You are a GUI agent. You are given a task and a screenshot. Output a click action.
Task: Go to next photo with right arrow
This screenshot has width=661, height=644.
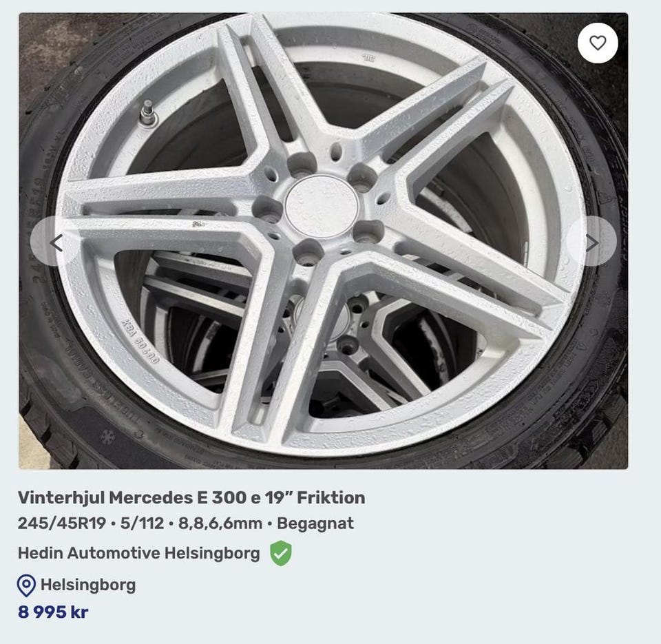(591, 242)
